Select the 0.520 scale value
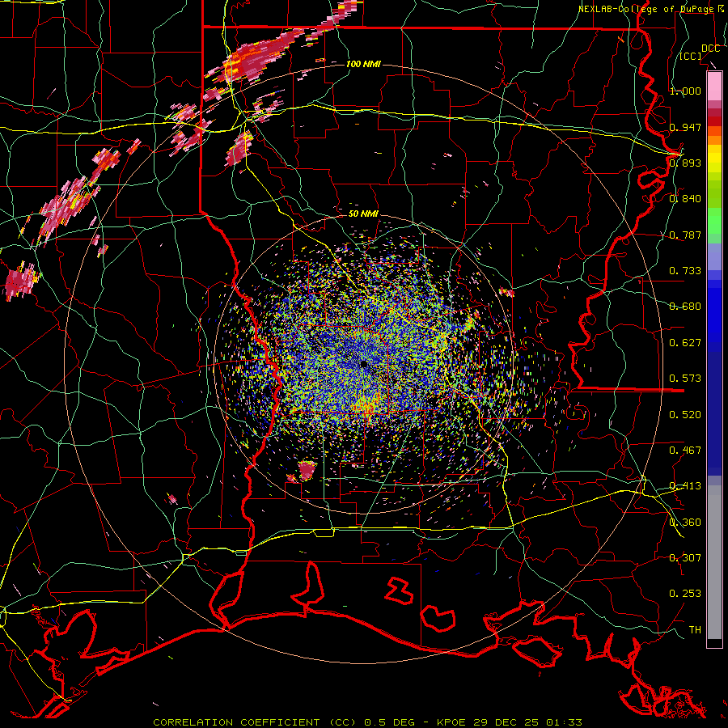Image resolution: width=728 pixels, height=728 pixels. coord(685,415)
